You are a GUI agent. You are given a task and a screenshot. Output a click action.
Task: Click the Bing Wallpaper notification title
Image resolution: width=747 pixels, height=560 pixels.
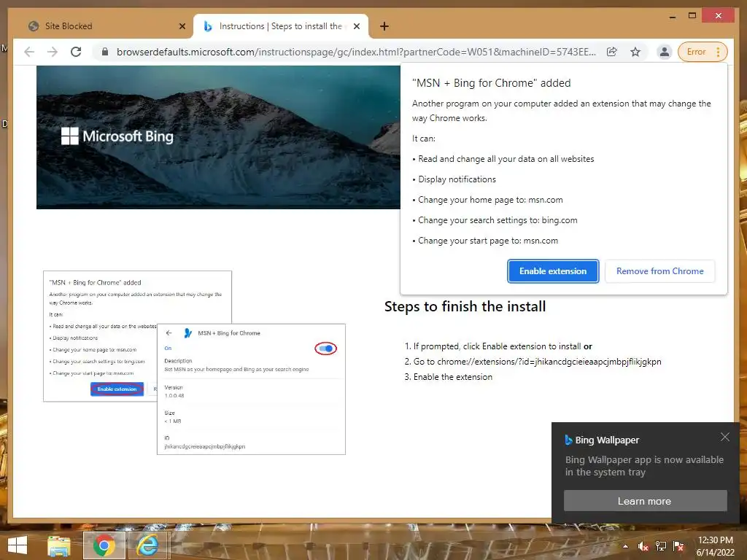pyautogui.click(x=607, y=440)
